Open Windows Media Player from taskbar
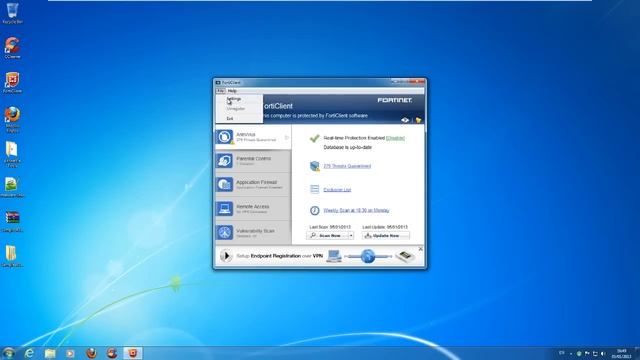The height and width of the screenshot is (360, 640). [70, 353]
